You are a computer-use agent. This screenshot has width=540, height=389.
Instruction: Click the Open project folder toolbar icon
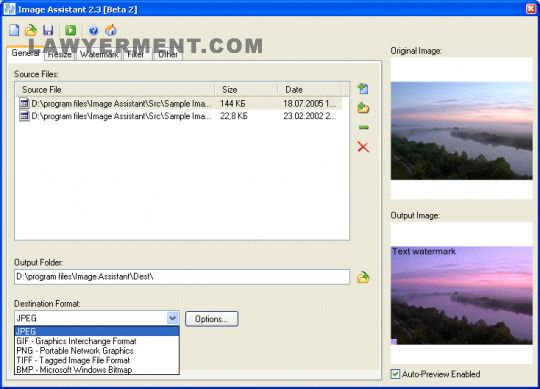pos(31,30)
